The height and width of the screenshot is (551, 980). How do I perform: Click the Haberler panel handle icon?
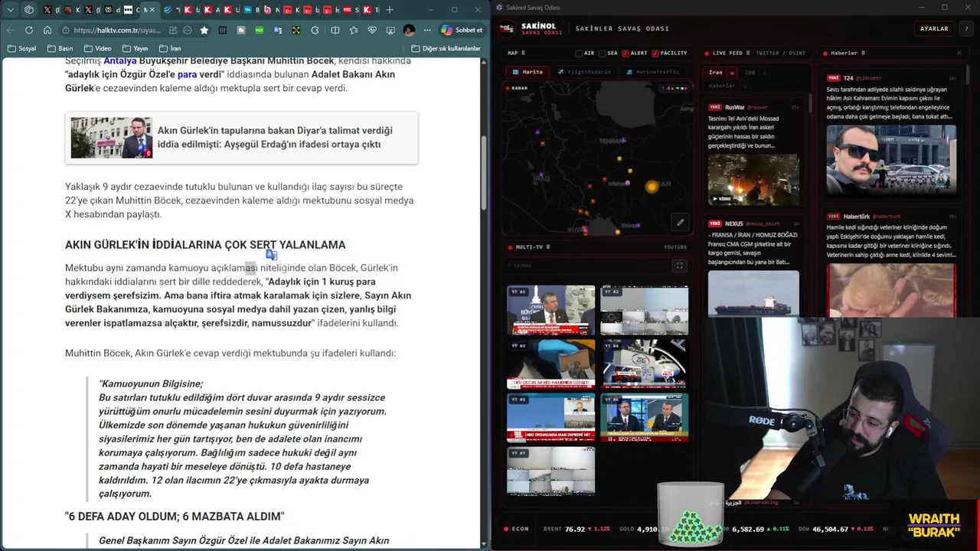(x=864, y=54)
